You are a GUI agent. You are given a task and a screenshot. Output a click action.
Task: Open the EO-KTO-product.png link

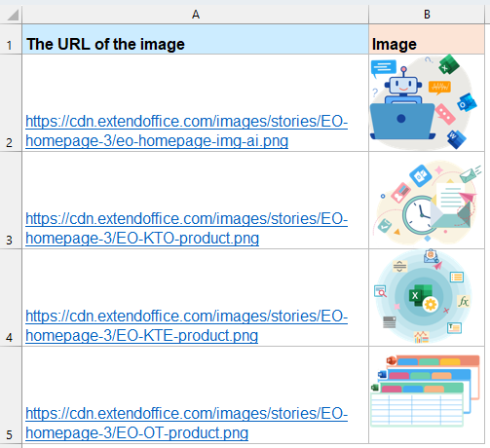(x=186, y=229)
